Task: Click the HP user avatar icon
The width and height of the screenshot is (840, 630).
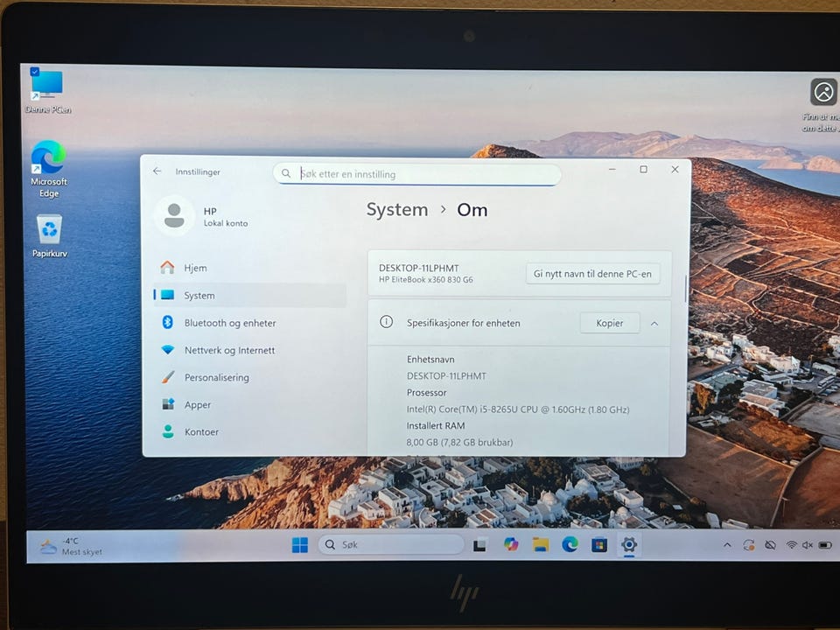Action: tap(174, 216)
